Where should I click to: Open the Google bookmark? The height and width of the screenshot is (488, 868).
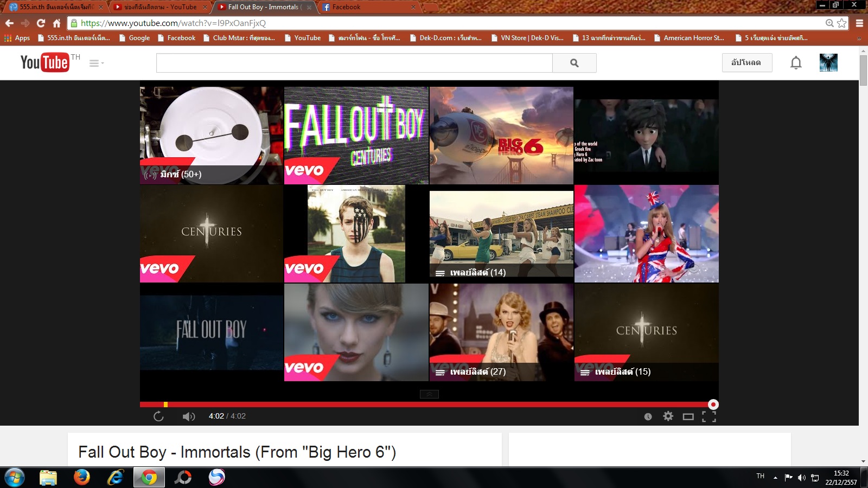coord(135,38)
